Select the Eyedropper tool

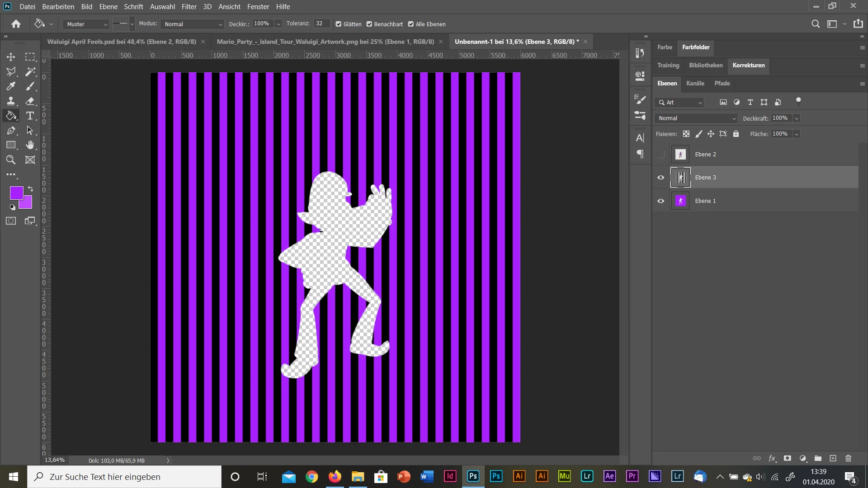[11, 86]
